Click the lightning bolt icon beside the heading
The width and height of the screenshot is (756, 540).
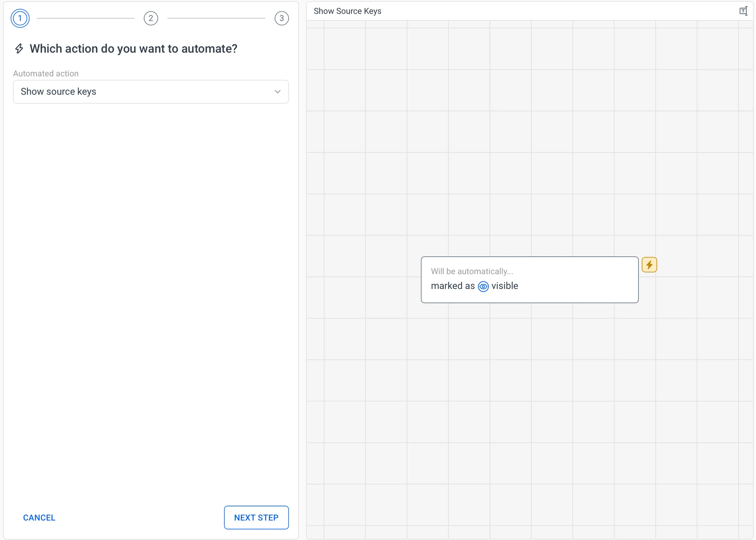(19, 49)
